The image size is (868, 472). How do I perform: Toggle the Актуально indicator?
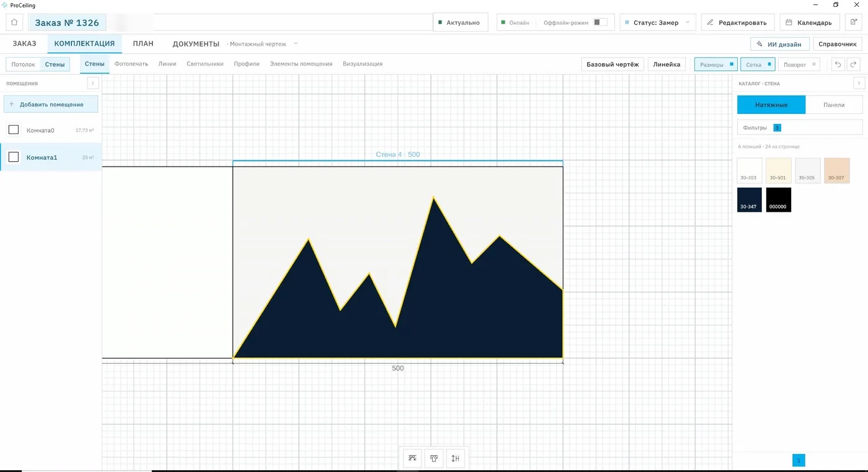tap(460, 22)
